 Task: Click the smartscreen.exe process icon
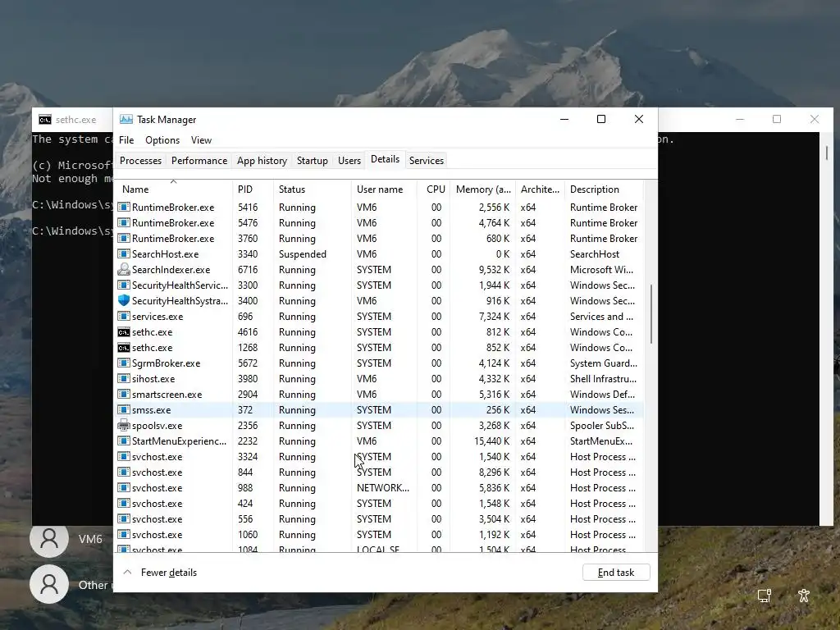tap(124, 394)
